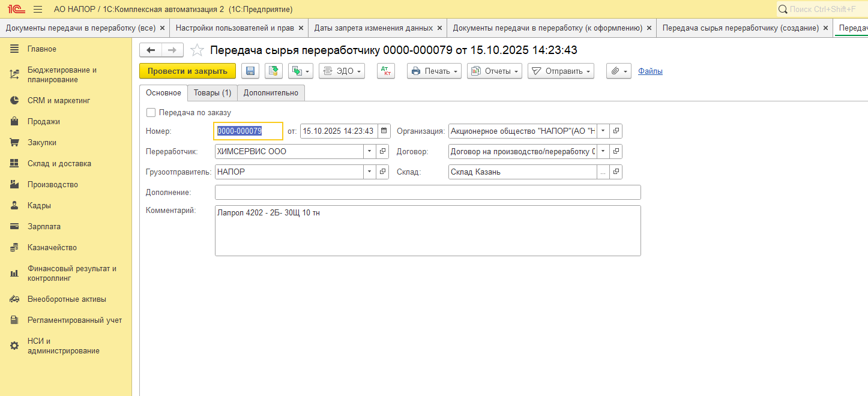Enable the Передача по заказу checkbox
The image size is (868, 396).
point(151,112)
